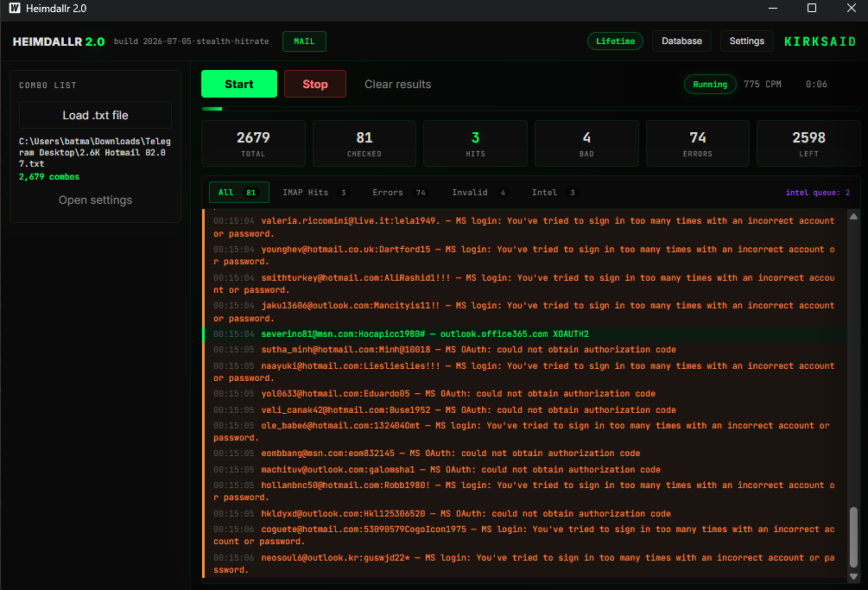Click the KIRKSAID username label
This screenshot has width=868, height=590.
820,41
